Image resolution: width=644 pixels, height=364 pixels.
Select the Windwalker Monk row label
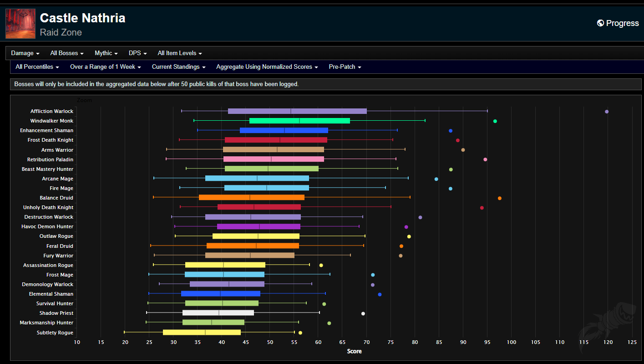(52, 121)
